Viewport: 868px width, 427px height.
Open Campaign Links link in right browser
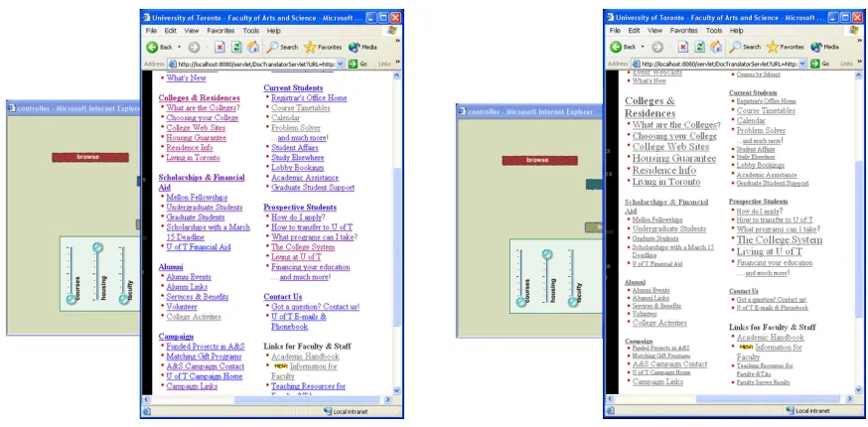tap(657, 381)
